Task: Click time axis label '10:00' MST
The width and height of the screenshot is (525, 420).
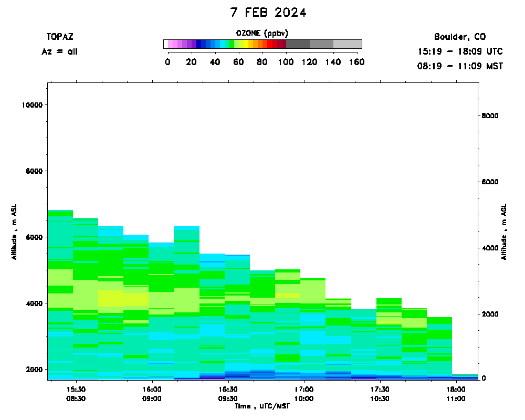Action: tap(304, 398)
